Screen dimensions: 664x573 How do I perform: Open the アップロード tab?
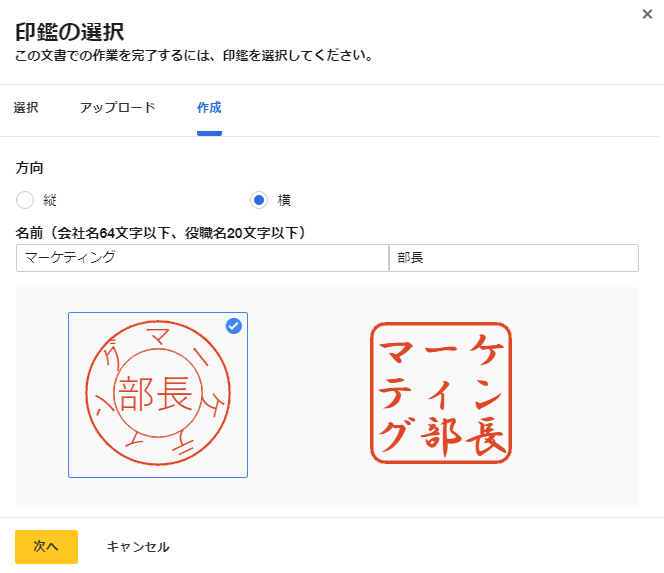[117, 108]
